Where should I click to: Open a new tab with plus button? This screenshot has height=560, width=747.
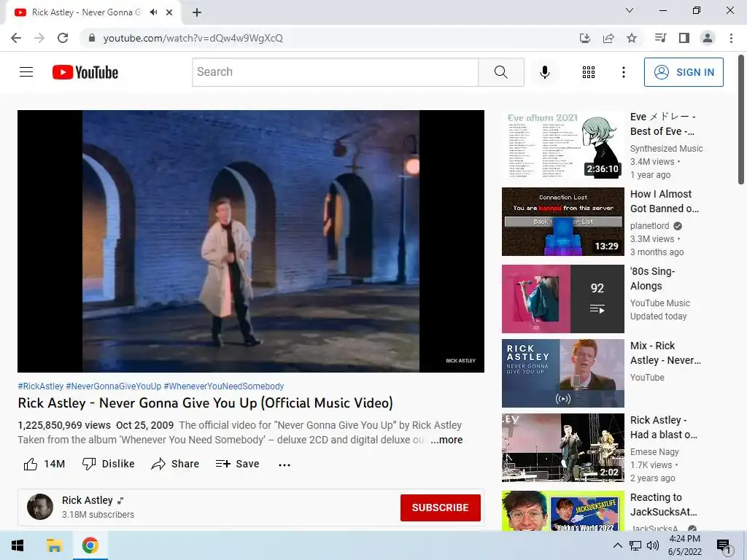tap(197, 12)
